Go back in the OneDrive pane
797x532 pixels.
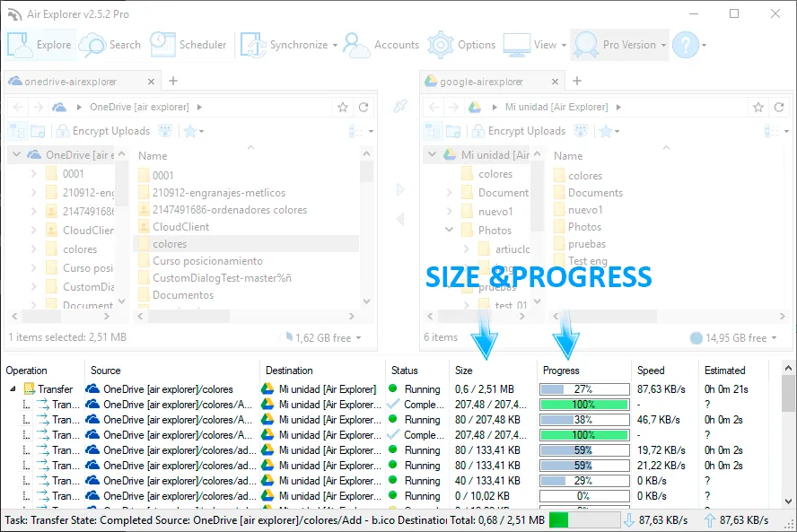click(x=18, y=108)
